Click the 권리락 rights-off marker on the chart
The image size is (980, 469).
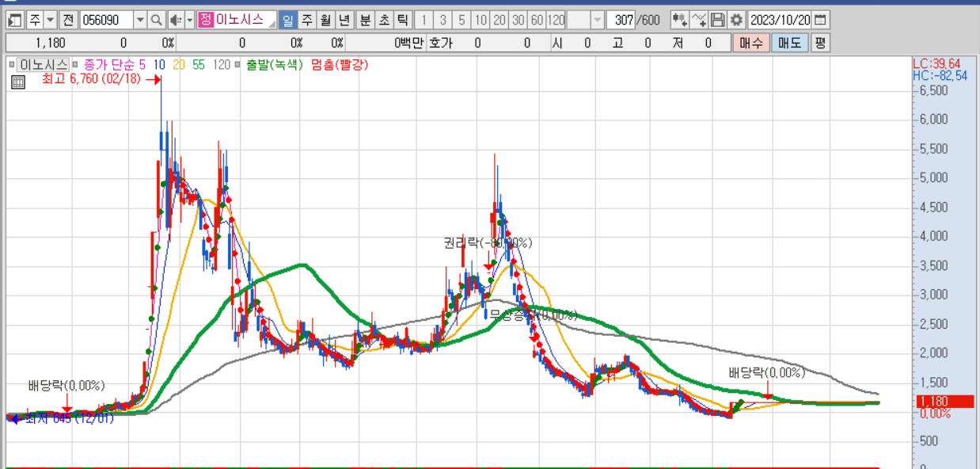tap(488, 243)
